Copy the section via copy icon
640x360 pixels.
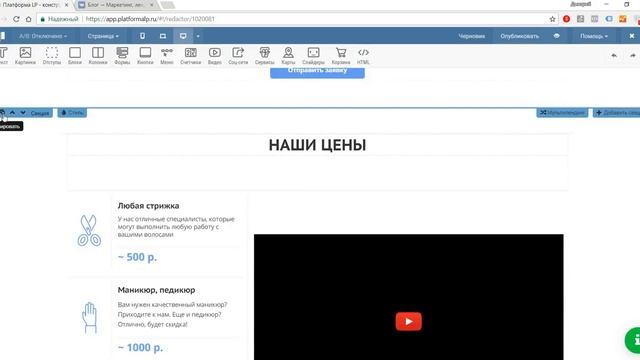pos(2,113)
